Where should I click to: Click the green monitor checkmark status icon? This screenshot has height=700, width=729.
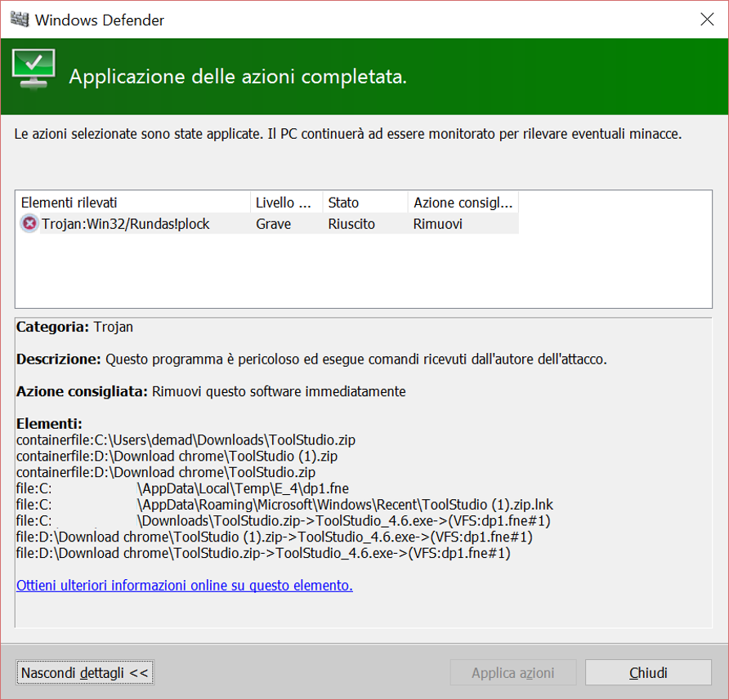(x=34, y=69)
